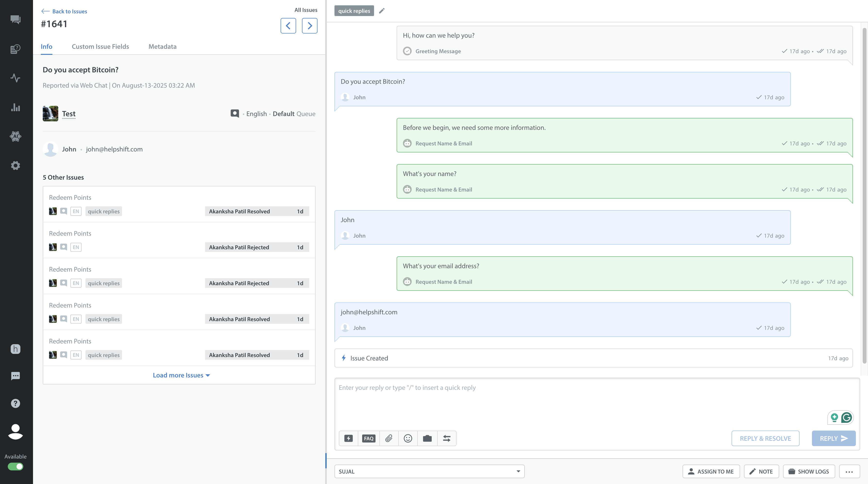Open the Help question mark icon
Screen dimensions: 868x484
pyautogui.click(x=16, y=403)
